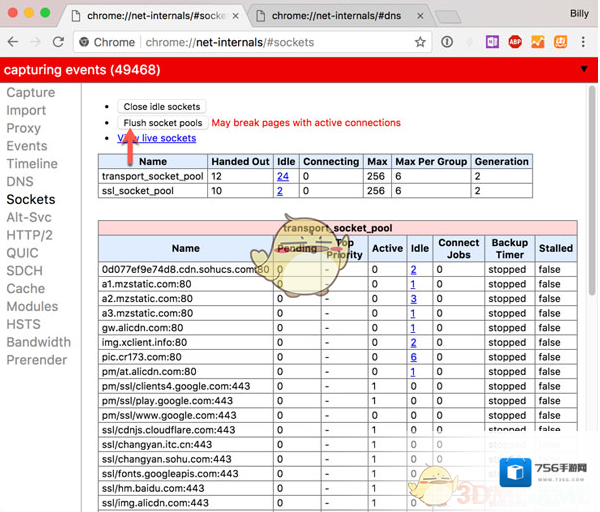Viewport: 600px width, 512px height.
Task: Open the Events sidebar item
Action: click(27, 146)
